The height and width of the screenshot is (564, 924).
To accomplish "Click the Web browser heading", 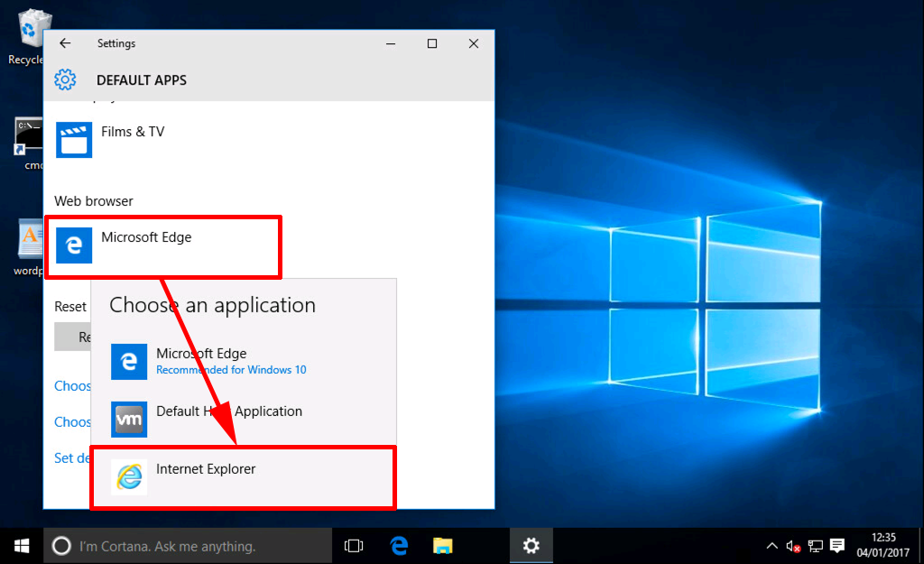I will click(x=94, y=201).
